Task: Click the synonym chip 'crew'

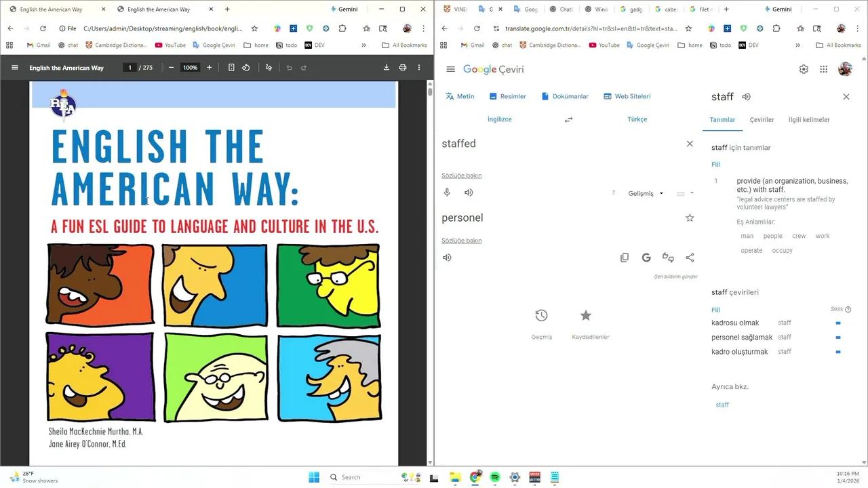Action: pyautogui.click(x=799, y=236)
